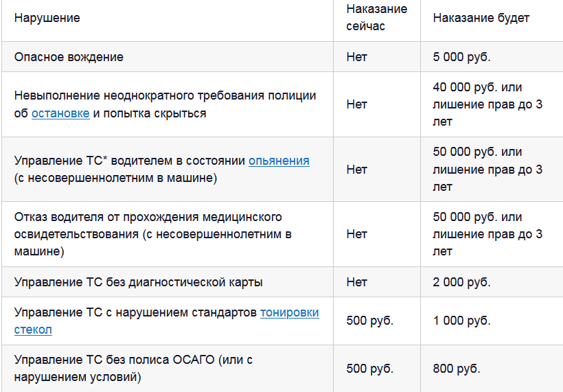
Task: Select the "800 руб." penalty cell
Action: click(x=457, y=369)
